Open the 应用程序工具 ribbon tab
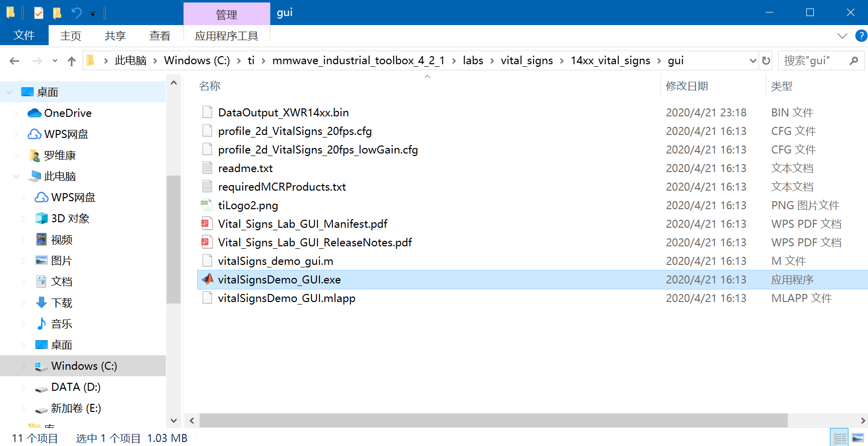The height and width of the screenshot is (446, 868). point(227,36)
